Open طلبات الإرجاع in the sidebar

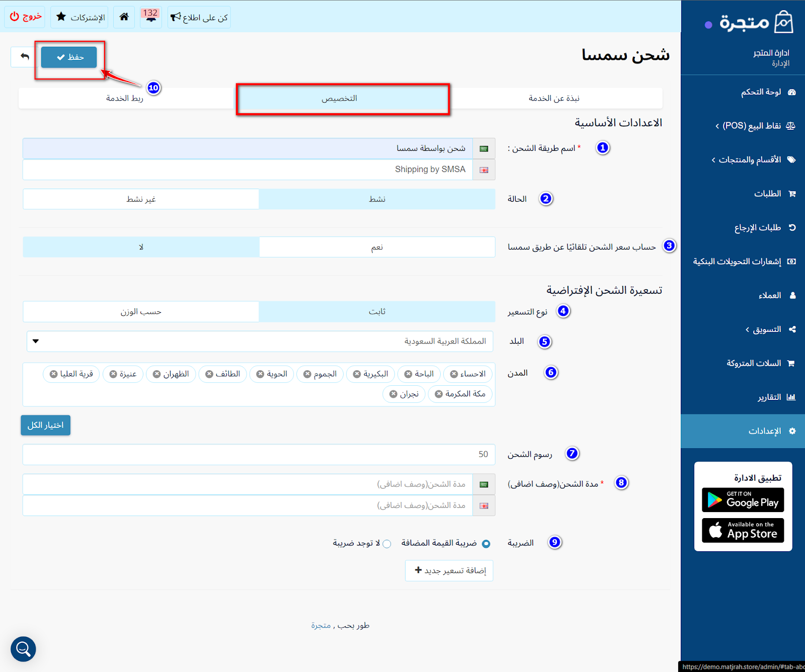765,227
